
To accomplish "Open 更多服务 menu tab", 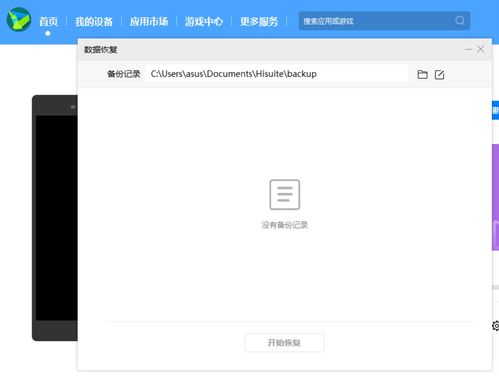I will 259,22.
